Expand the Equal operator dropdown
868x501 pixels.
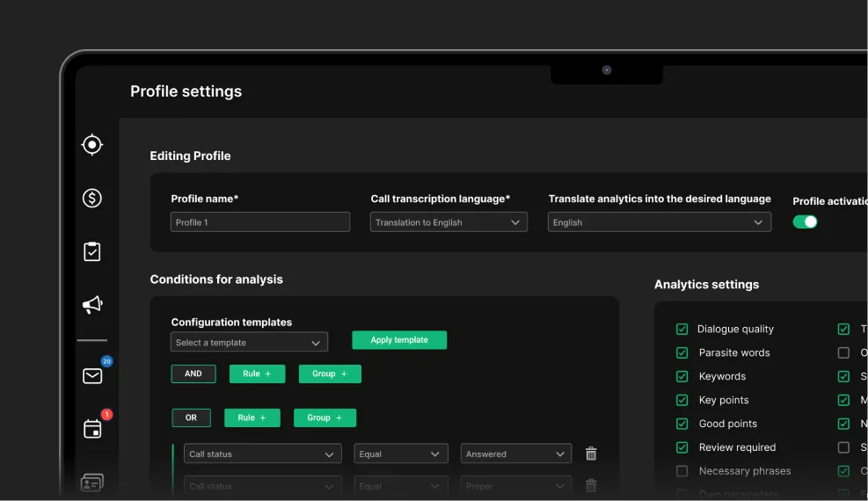click(x=400, y=454)
